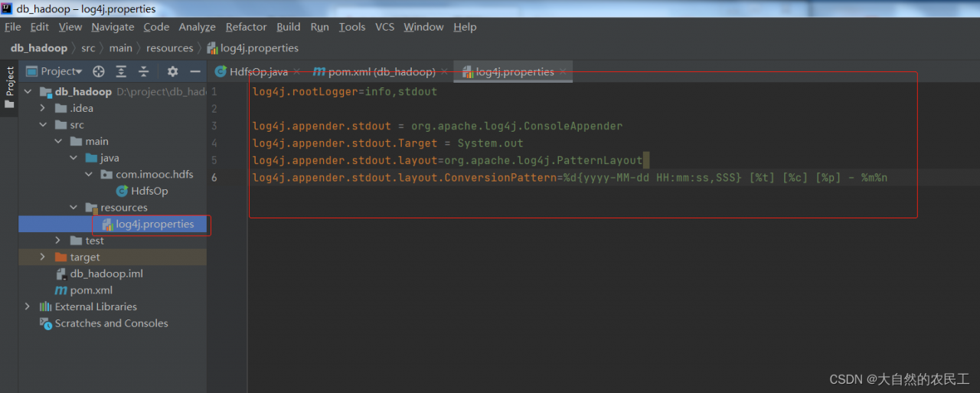
Task: Click the IntelliJ IDEA logo in title bar
Action: pyautogui.click(x=7, y=8)
